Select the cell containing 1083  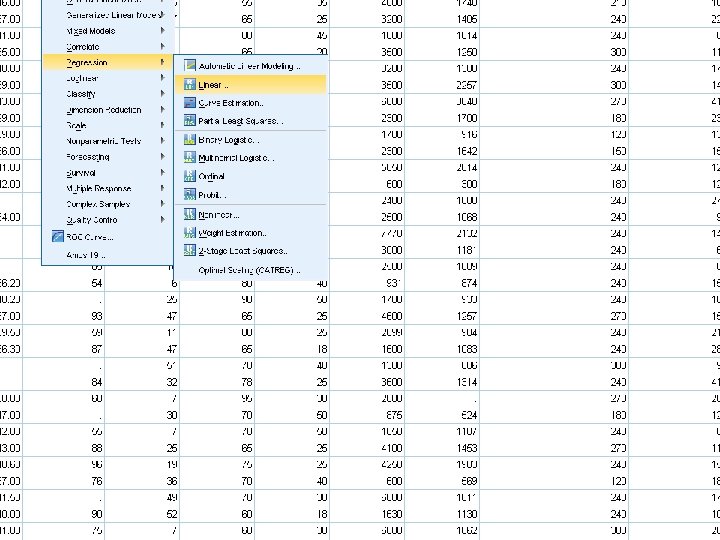[442, 349]
